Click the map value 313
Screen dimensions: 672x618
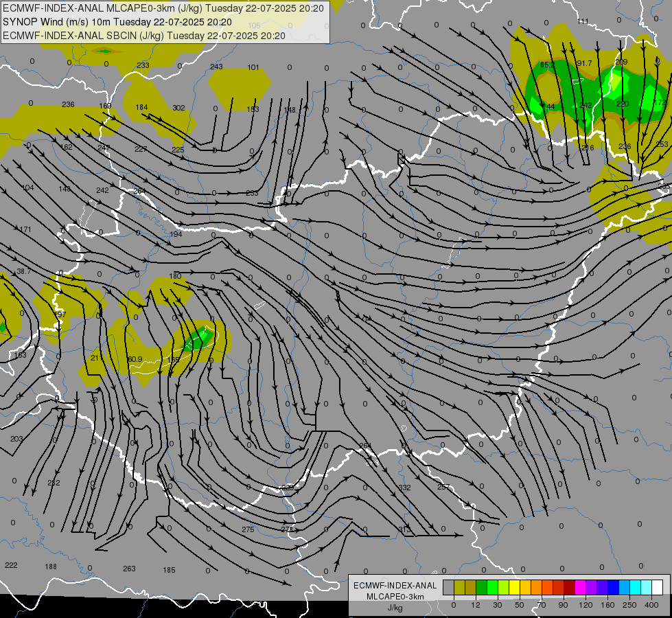coord(404,529)
